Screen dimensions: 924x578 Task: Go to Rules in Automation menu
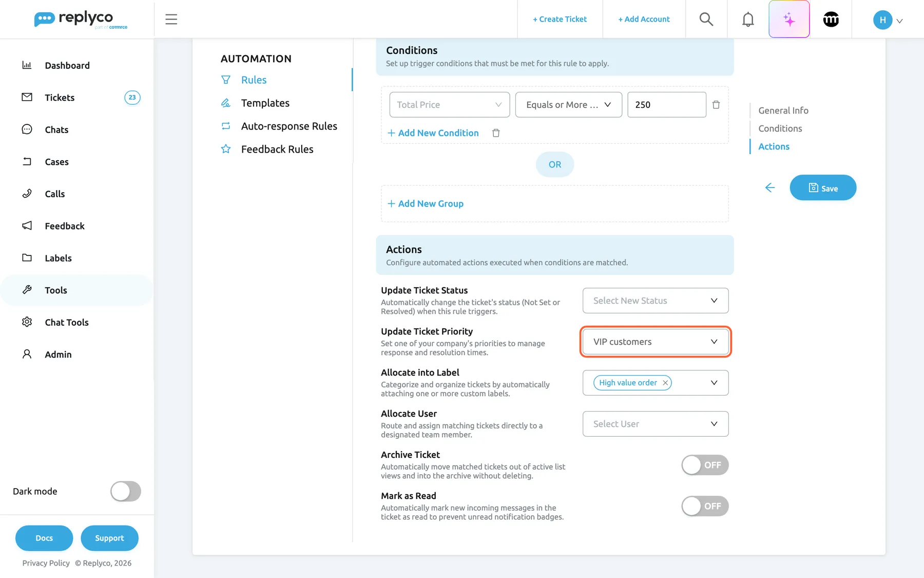point(254,80)
